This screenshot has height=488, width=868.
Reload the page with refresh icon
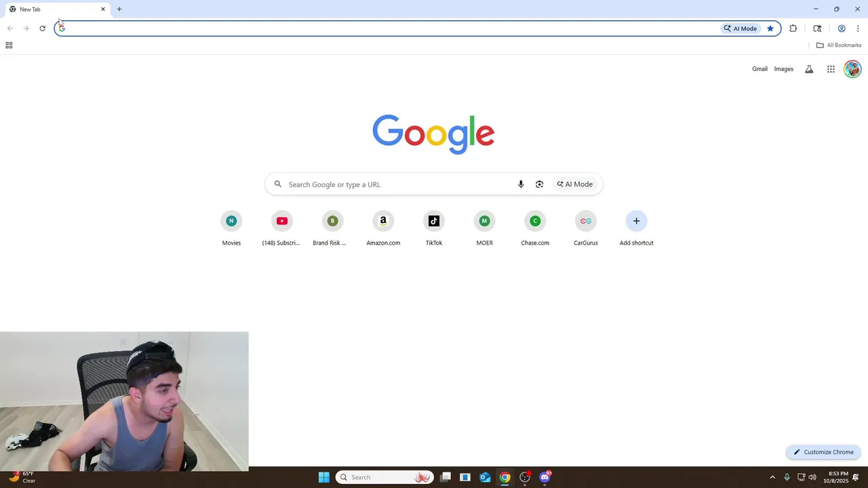[42, 28]
